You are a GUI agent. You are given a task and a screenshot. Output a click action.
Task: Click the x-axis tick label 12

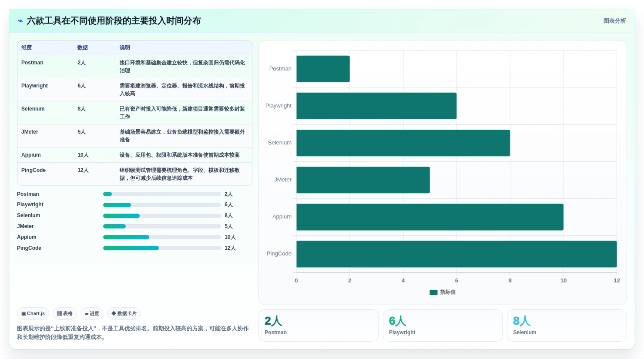(x=617, y=281)
